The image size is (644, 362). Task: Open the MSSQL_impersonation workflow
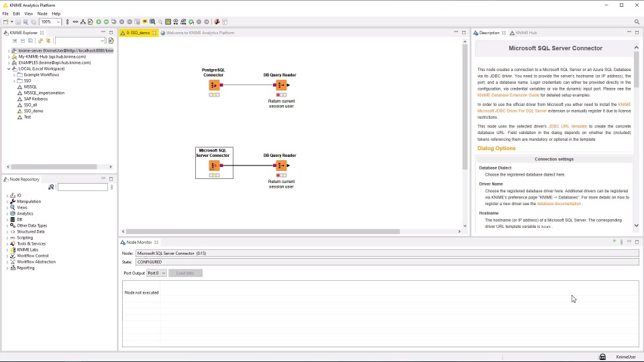click(x=44, y=93)
